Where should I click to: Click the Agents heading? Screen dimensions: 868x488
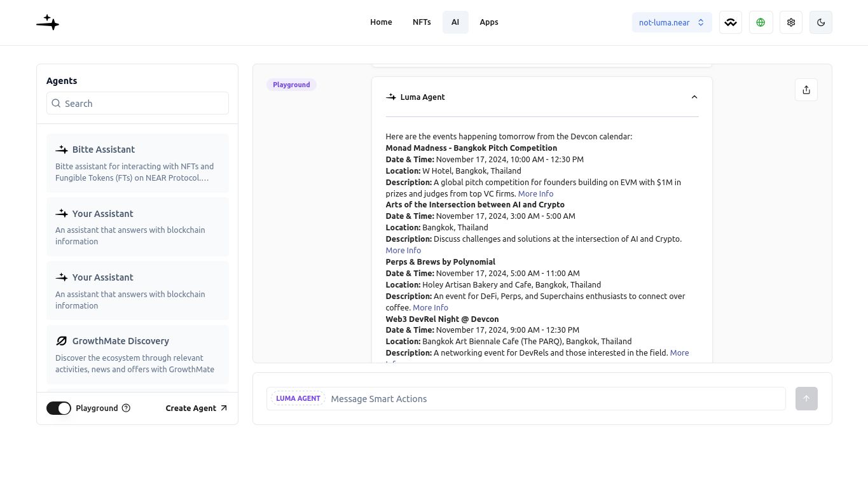[x=62, y=81]
